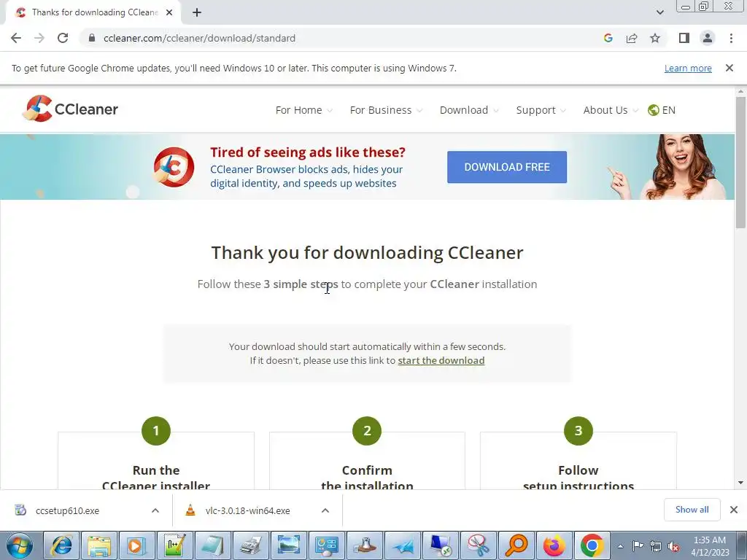747x560 pixels.
Task: Click the Thank you for downloading CCleaner heading
Action: click(x=368, y=253)
